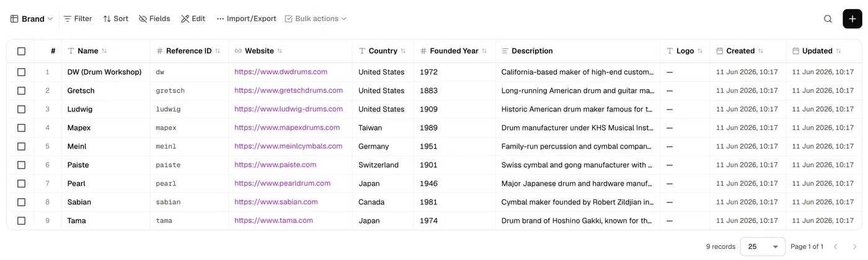Select the Gretsch row checkbox
Screen dimensions: 868x260
(21, 90)
